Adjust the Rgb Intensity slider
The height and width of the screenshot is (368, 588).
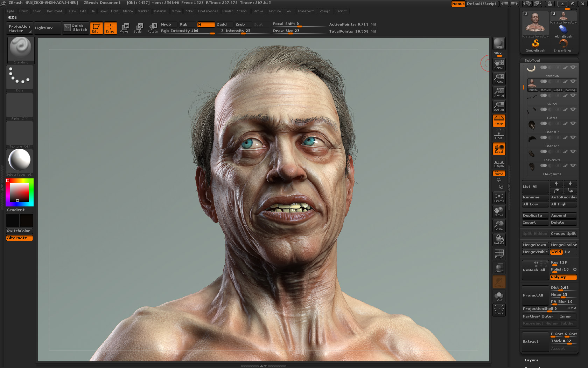188,31
